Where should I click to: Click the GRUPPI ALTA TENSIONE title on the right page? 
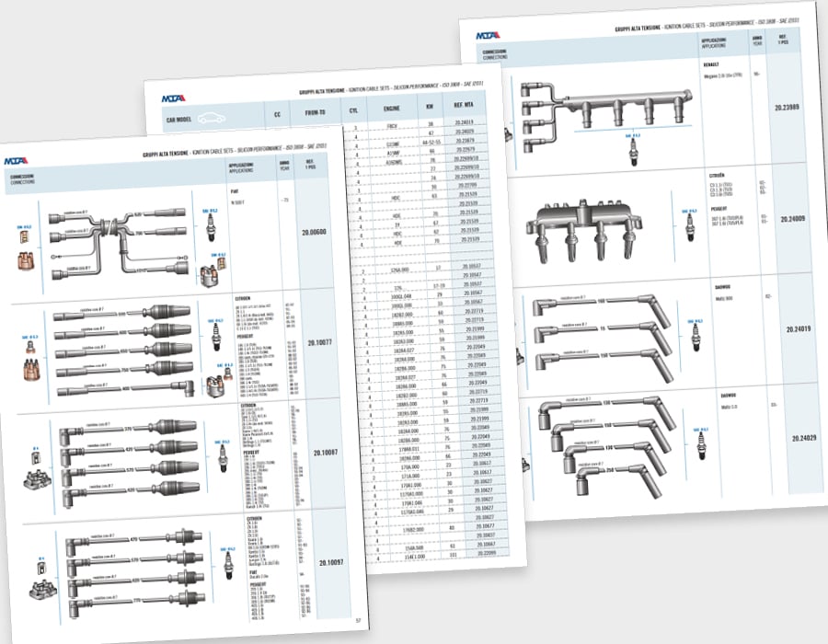click(x=638, y=29)
